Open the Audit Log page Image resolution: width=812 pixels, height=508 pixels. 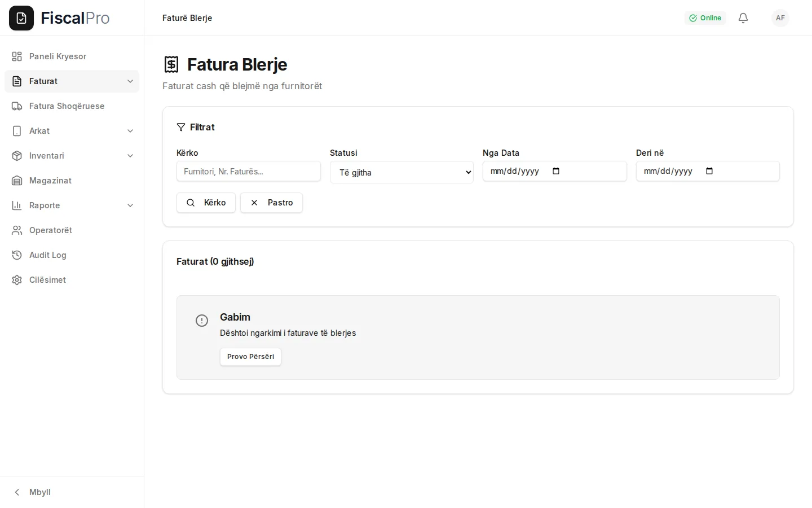[x=72, y=255]
